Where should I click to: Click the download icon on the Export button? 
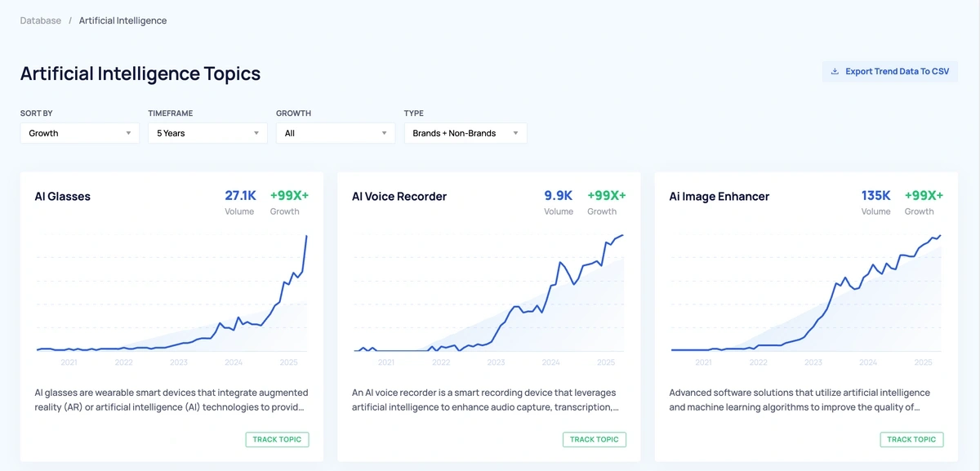click(834, 71)
